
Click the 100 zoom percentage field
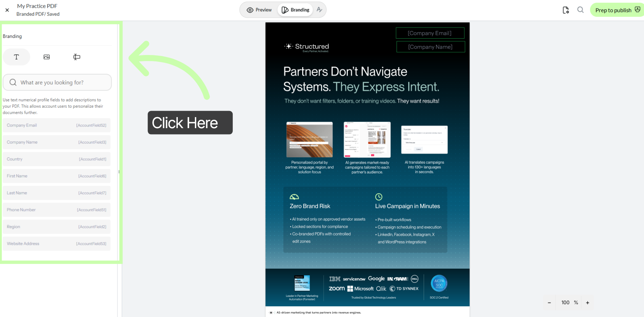[x=566, y=303]
